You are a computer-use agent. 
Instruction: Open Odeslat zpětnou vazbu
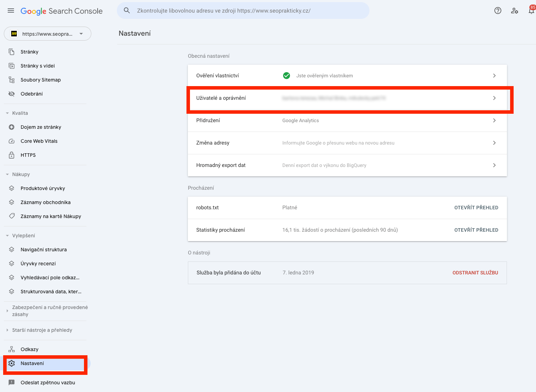point(48,383)
